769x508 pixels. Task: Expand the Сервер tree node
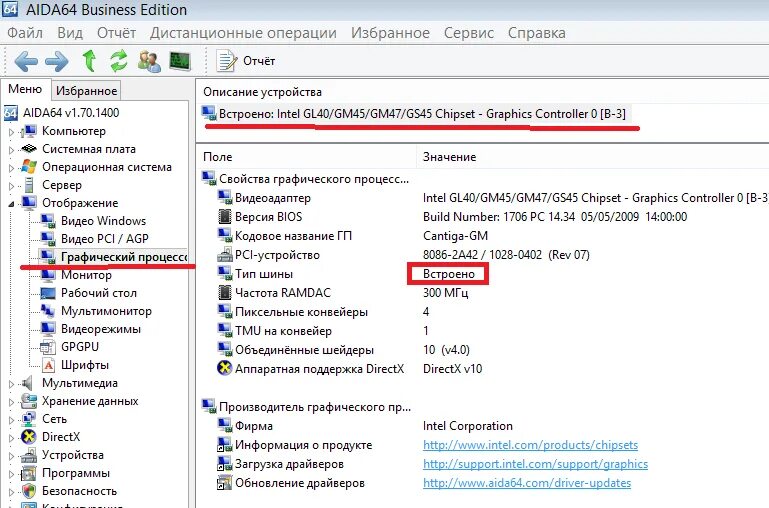tap(11, 186)
